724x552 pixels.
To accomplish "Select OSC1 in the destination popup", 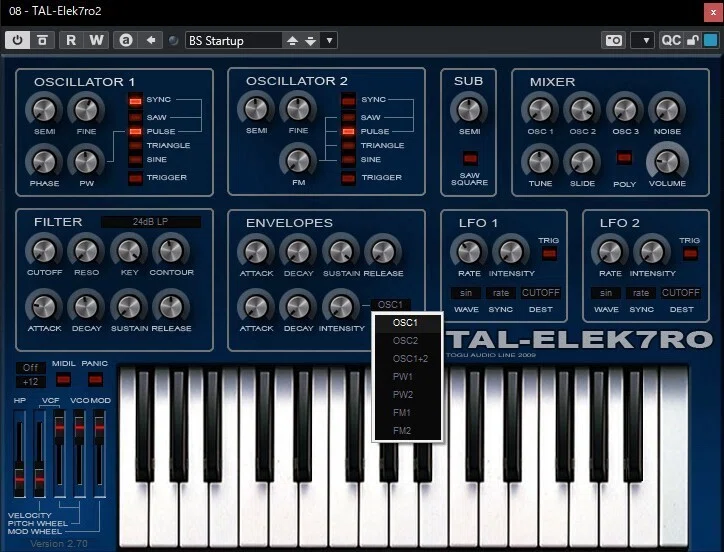I will [407, 323].
